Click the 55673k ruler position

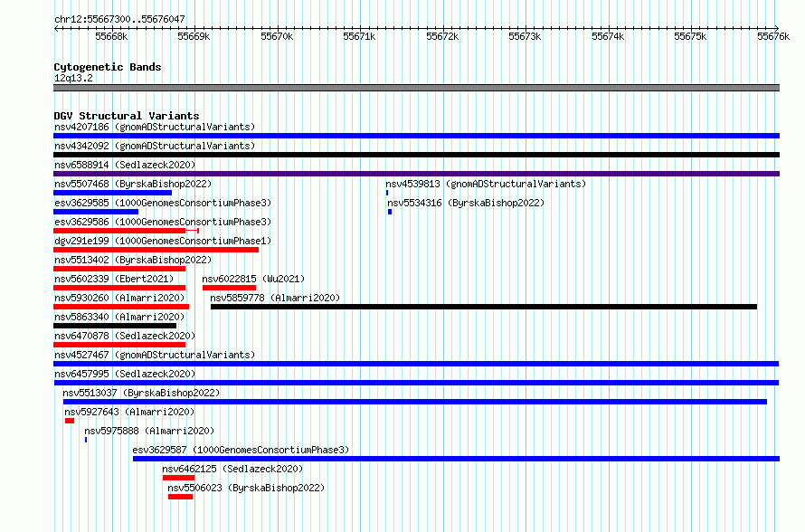[x=525, y=36]
